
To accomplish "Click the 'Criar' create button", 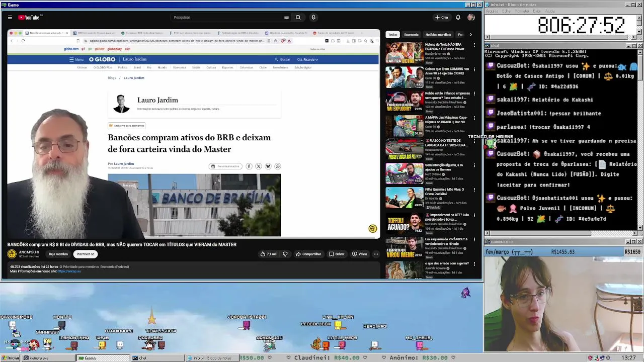I will coord(442,17).
